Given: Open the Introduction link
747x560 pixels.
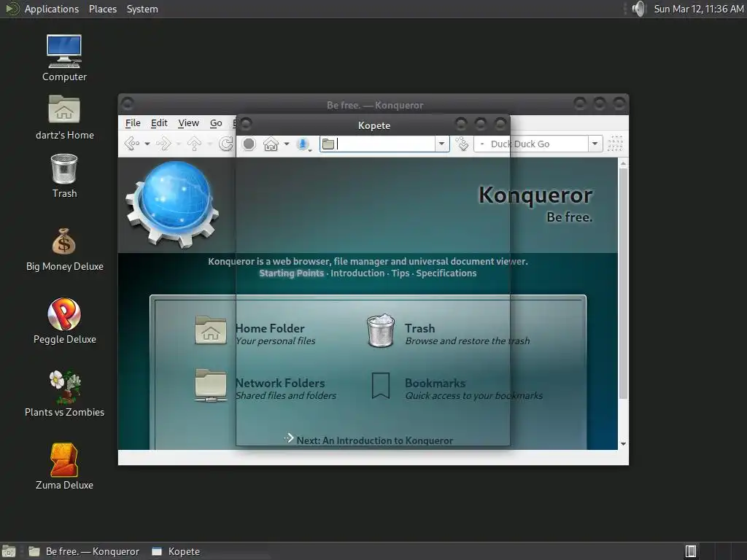Looking at the screenshot, I should (x=357, y=273).
